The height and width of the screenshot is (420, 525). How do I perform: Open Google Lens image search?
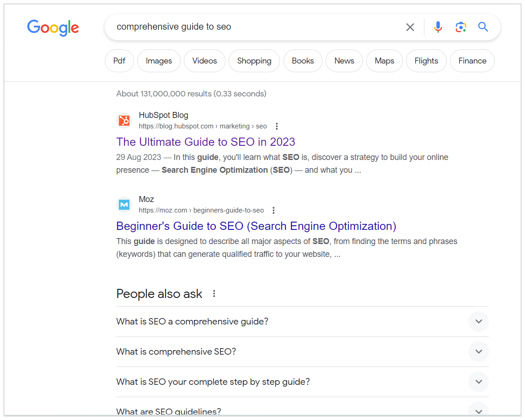[x=461, y=27]
